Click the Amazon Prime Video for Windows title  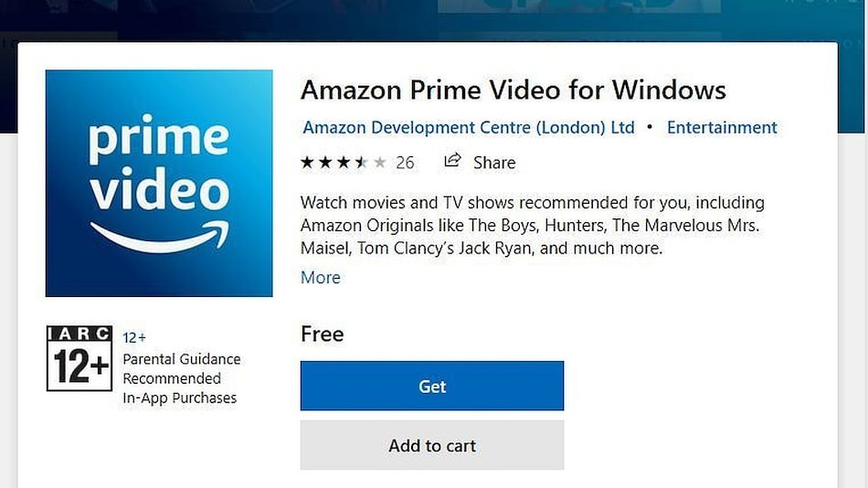[513, 90]
